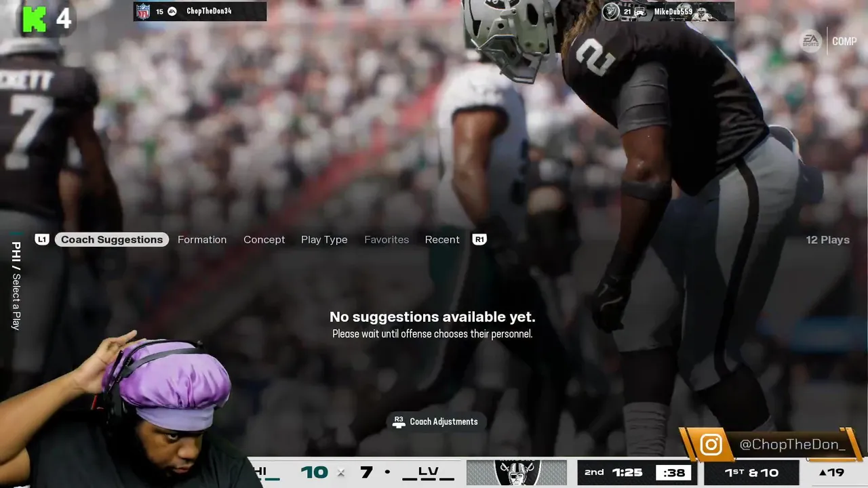Select the Coach Suggestions tab

(112, 239)
